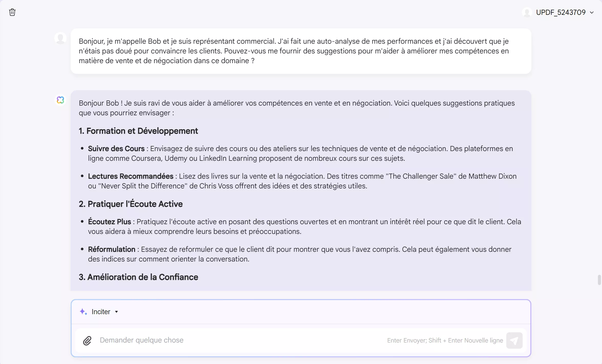Attach a file using the paperclip icon

(x=87, y=340)
